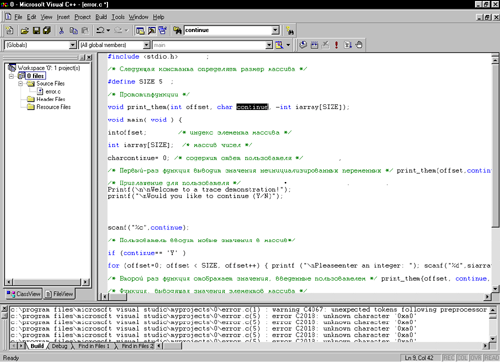This screenshot has height=362, width=500.
Task: Switch to the ClassView tab
Action: coord(24,294)
